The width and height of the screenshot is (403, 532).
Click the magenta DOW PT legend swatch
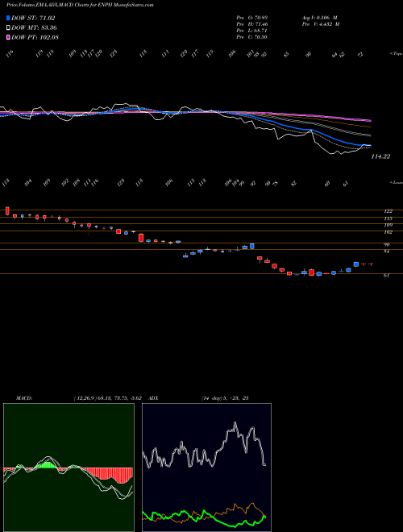pyautogui.click(x=9, y=37)
